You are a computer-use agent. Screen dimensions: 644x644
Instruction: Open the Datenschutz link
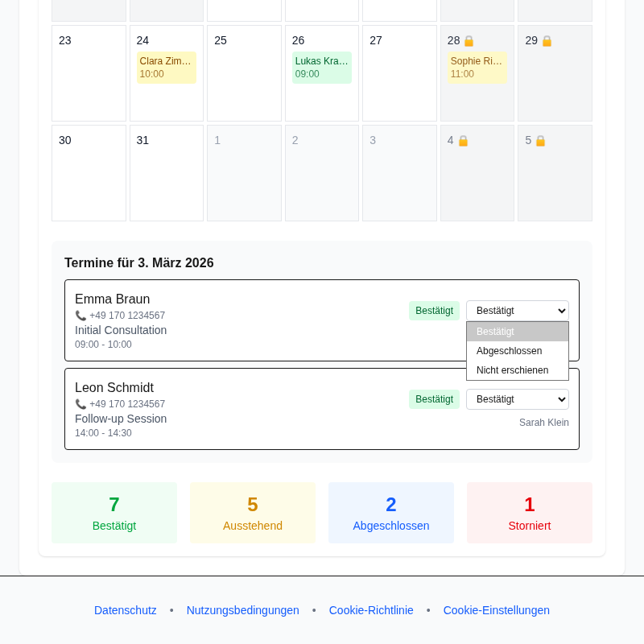[125, 610]
